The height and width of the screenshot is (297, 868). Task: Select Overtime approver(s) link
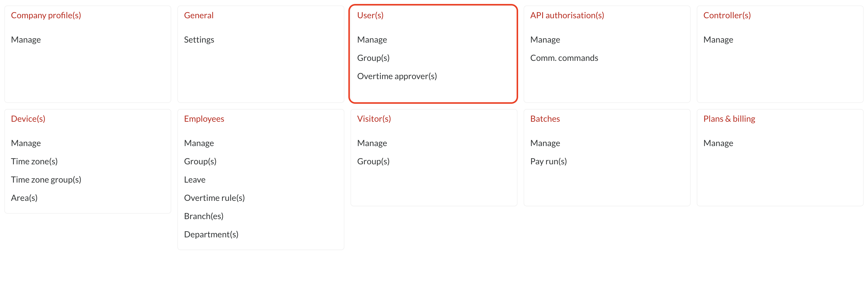click(x=397, y=76)
